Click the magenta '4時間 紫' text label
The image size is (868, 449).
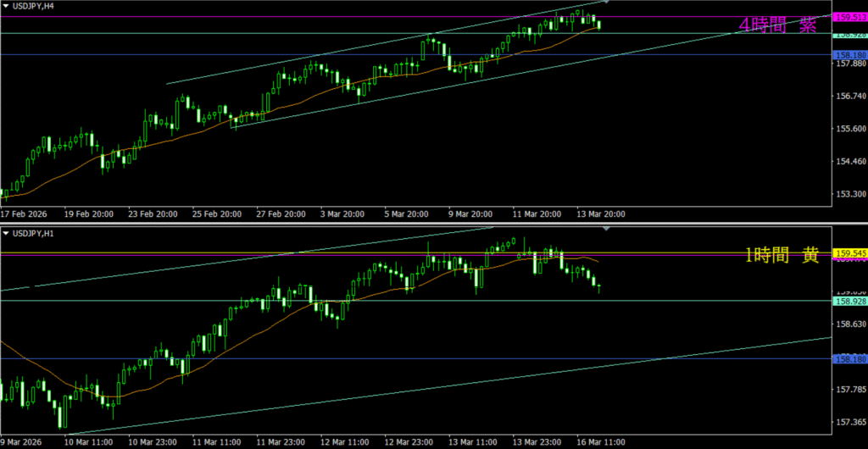tap(777, 25)
